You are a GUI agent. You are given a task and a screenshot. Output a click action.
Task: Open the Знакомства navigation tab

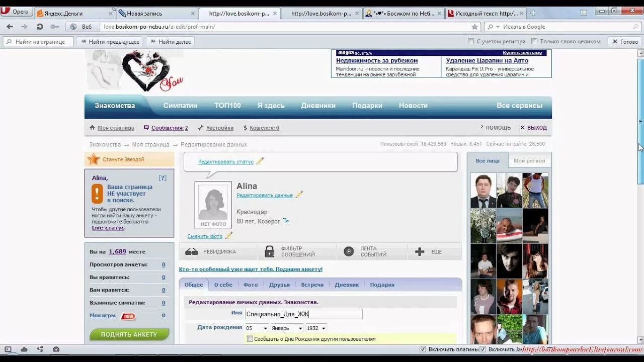click(115, 106)
